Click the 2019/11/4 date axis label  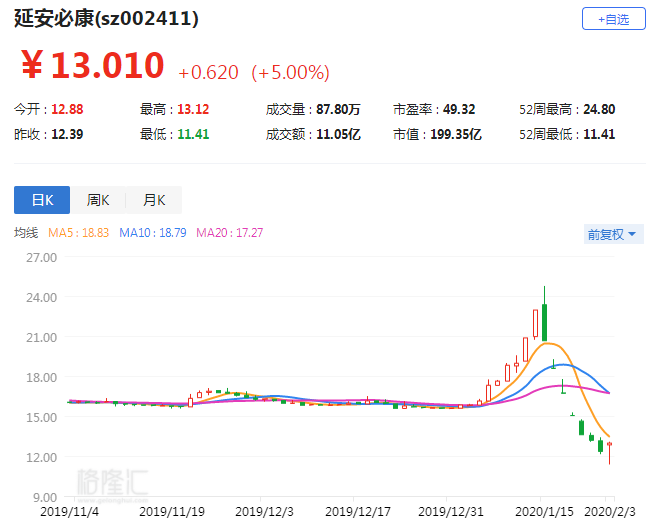click(69, 511)
